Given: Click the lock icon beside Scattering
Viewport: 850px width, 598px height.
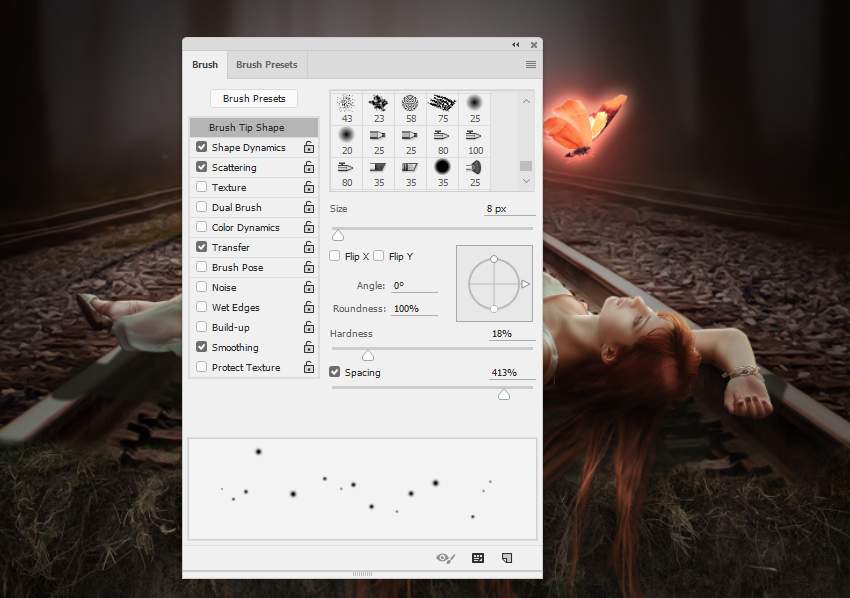Looking at the screenshot, I should point(309,168).
